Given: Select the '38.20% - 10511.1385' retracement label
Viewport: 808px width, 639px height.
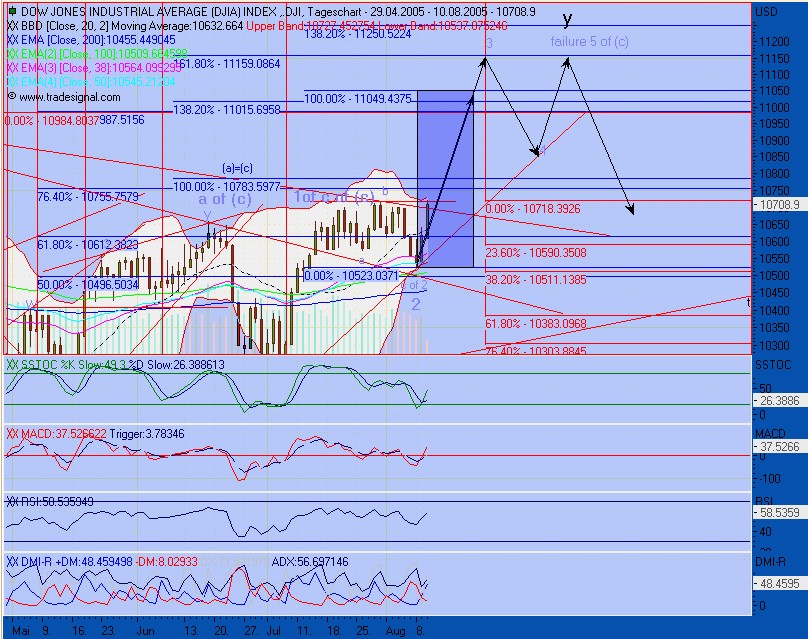Looking at the screenshot, I should pyautogui.click(x=536, y=280).
